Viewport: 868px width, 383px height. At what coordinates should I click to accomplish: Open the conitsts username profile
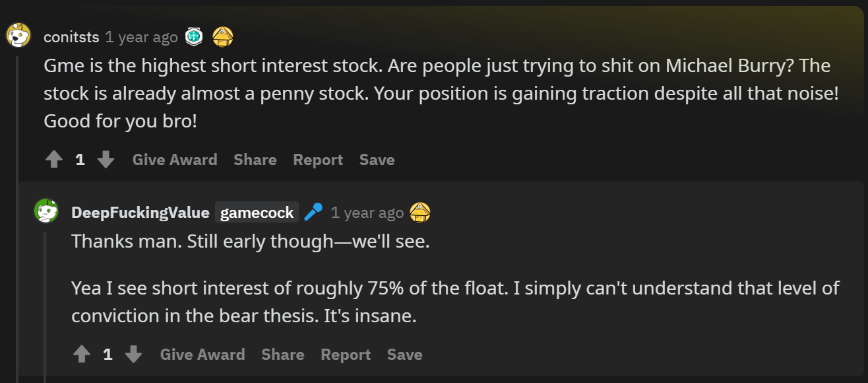(x=71, y=37)
